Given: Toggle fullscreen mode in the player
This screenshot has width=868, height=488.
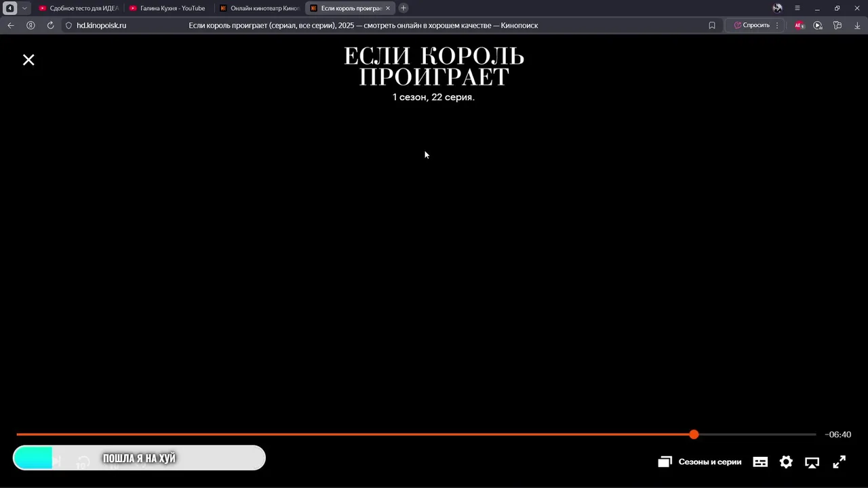Looking at the screenshot, I should (x=839, y=462).
